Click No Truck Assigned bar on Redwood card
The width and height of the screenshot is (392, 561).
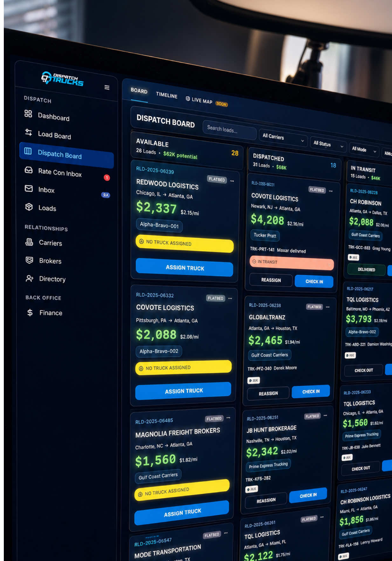tap(185, 244)
